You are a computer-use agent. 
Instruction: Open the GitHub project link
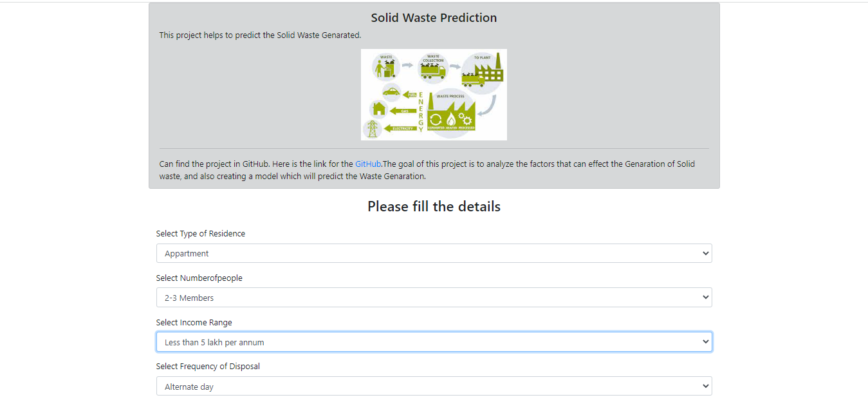pos(367,164)
